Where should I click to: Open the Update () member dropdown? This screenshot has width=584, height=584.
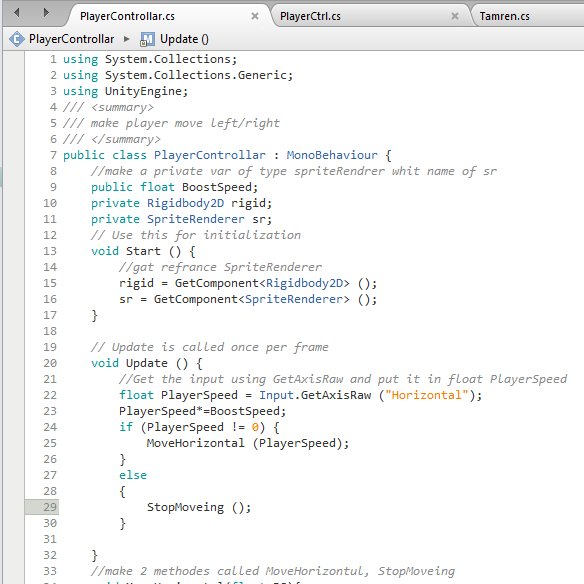click(184, 39)
